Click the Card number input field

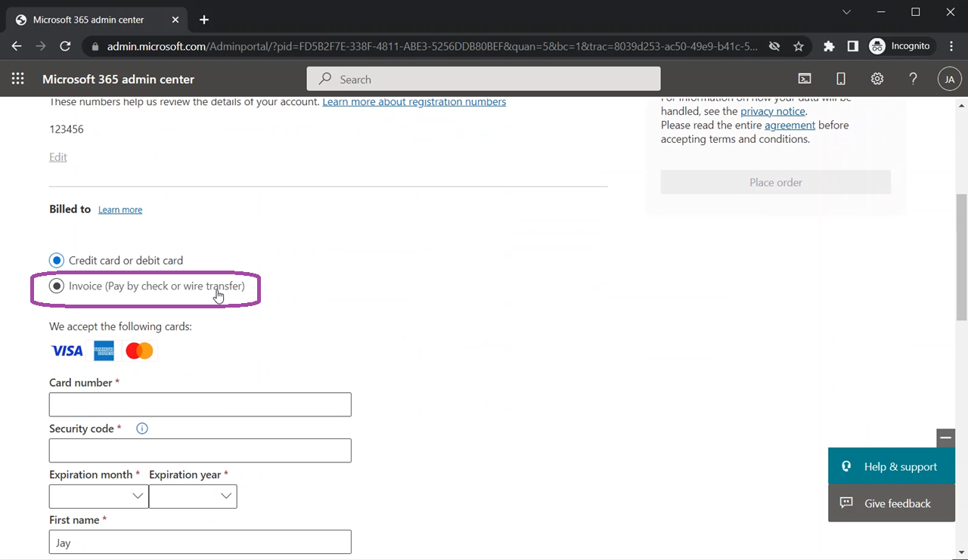pos(200,404)
